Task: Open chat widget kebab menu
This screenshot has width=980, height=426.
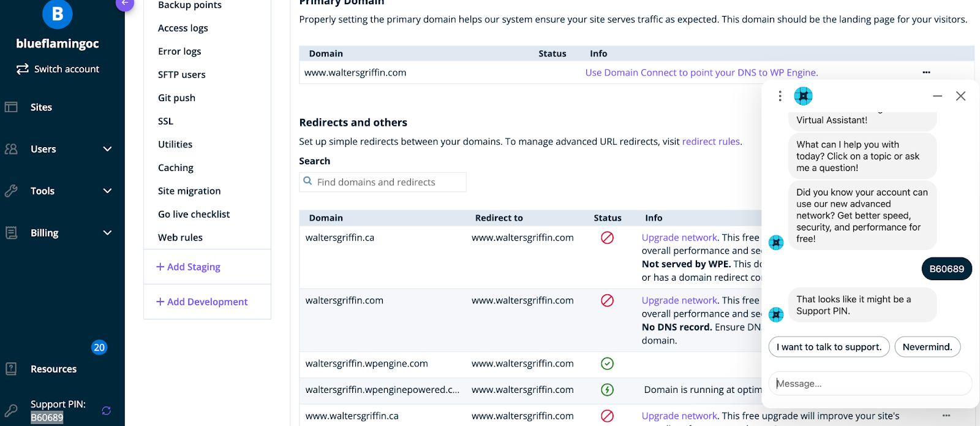Action: [x=780, y=96]
